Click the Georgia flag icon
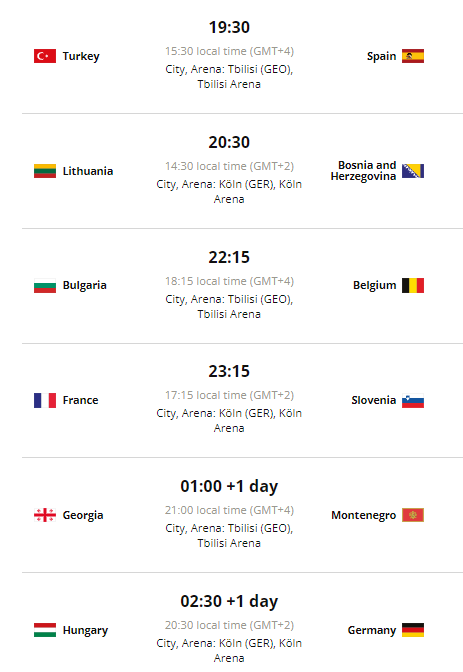The image size is (463, 672). [45, 515]
